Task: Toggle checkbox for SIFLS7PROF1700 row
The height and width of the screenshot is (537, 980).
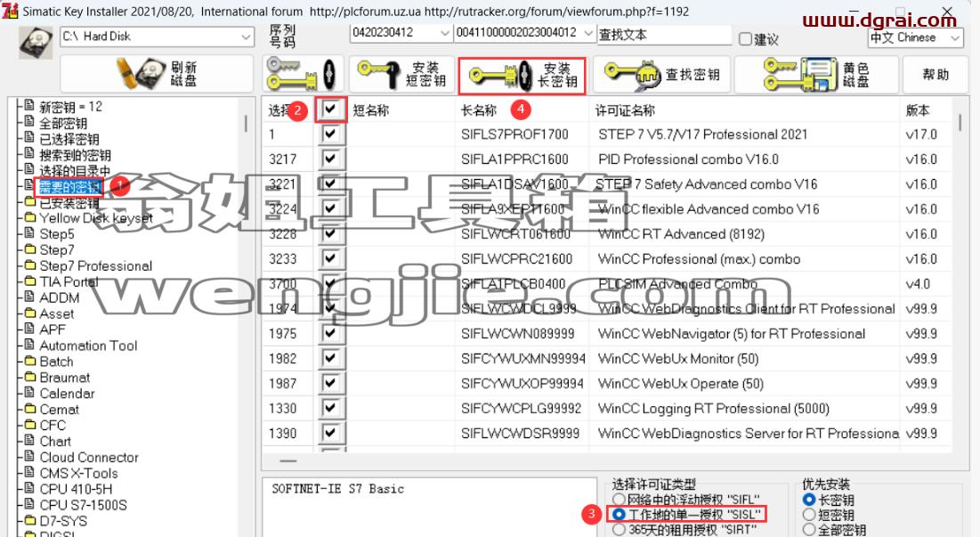Action: click(330, 134)
